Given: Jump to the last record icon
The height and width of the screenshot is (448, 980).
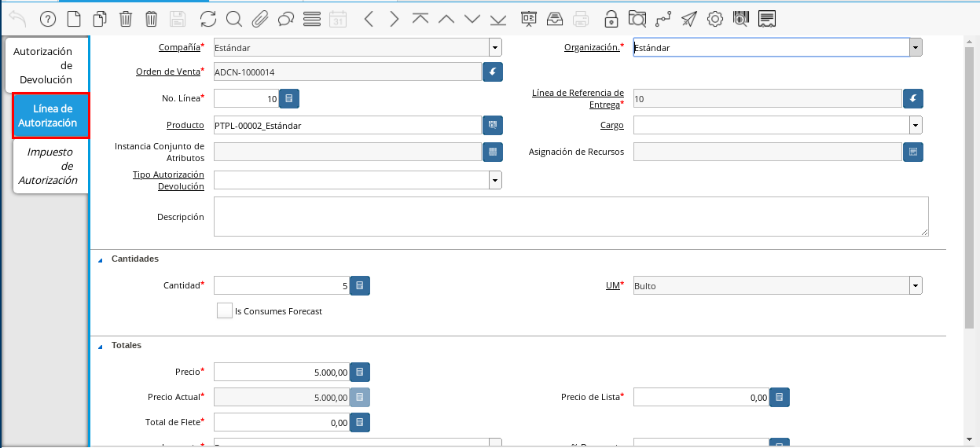Looking at the screenshot, I should 497,18.
